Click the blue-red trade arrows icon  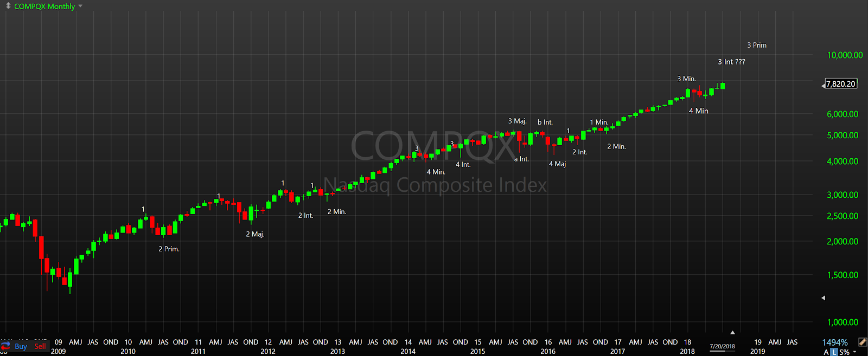(5, 346)
